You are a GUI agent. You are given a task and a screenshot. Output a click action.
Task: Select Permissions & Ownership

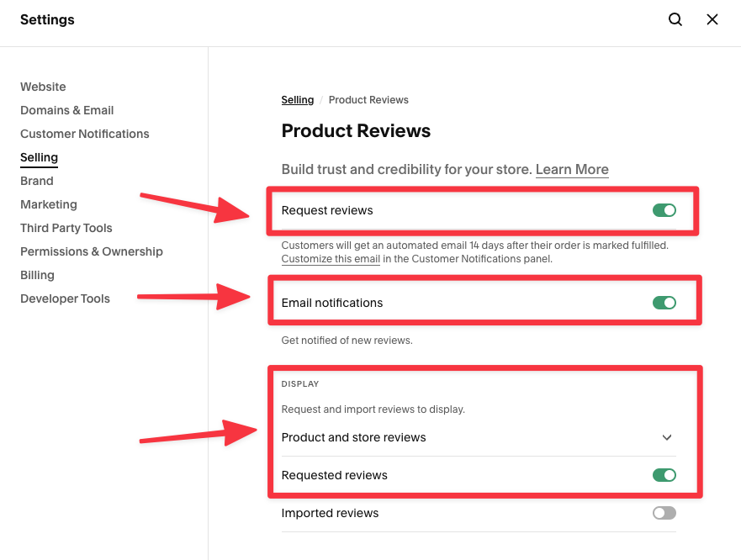(x=91, y=251)
